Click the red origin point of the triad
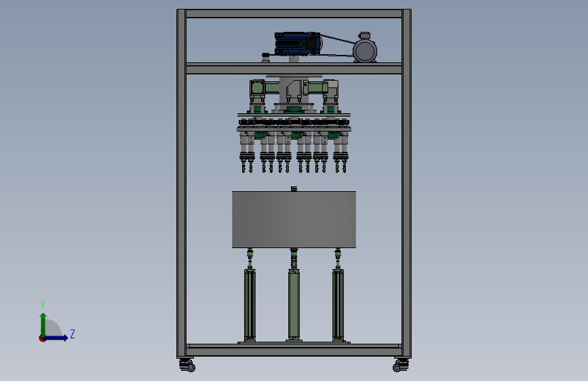The image size is (588, 381). tap(42, 338)
